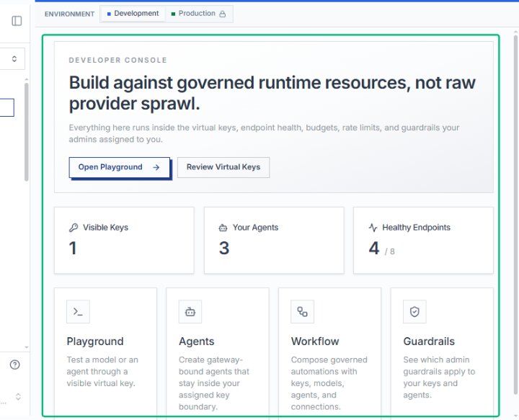Click the Agents robot icon
This screenshot has height=420, width=519.
pos(190,311)
